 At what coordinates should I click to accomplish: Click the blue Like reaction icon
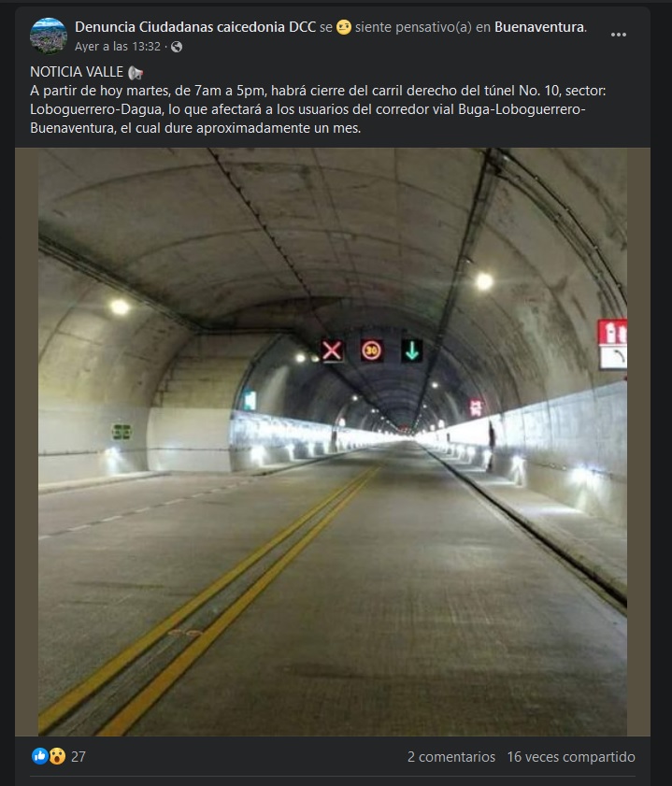coord(39,756)
